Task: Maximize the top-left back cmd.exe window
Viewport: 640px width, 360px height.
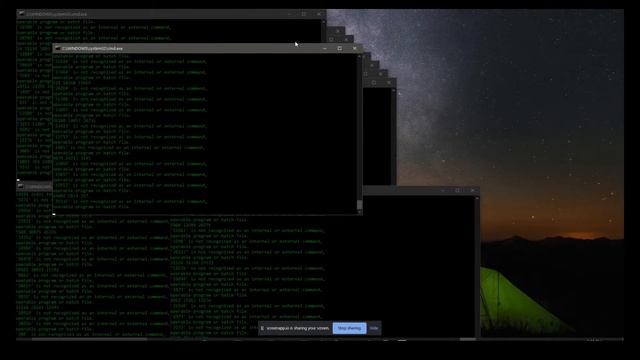Action: click(304, 14)
